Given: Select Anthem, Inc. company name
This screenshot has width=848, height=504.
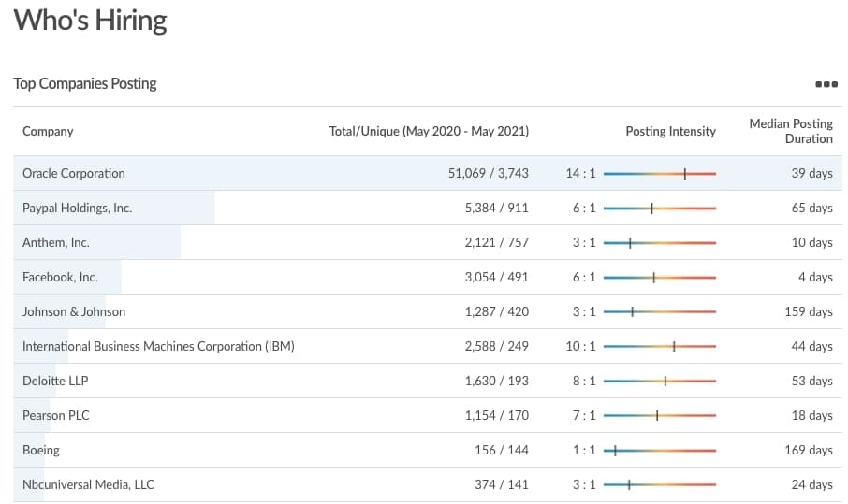Looking at the screenshot, I should click(x=56, y=242).
